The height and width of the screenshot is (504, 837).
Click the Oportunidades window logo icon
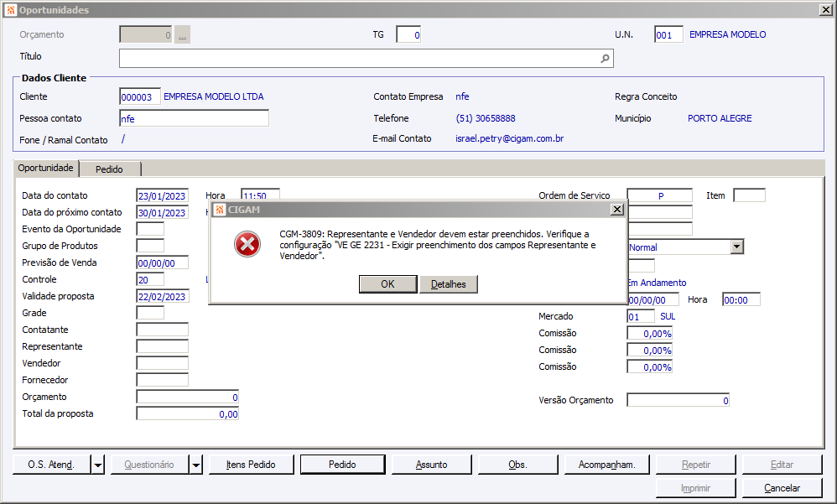pos(11,9)
